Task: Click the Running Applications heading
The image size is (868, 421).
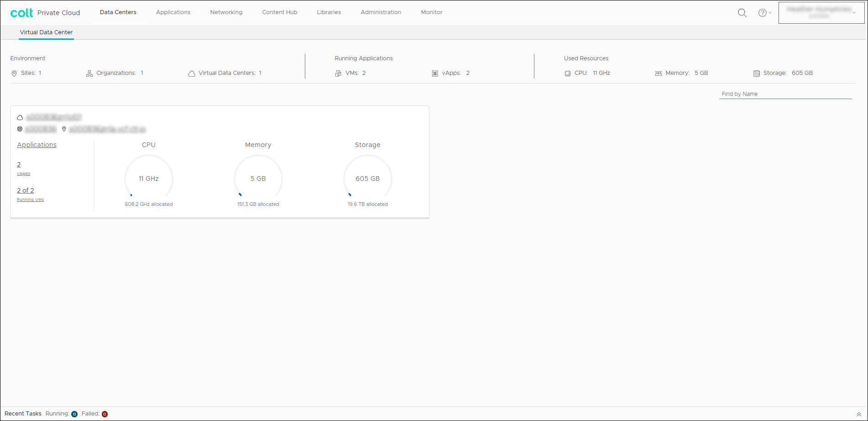Action: [364, 58]
